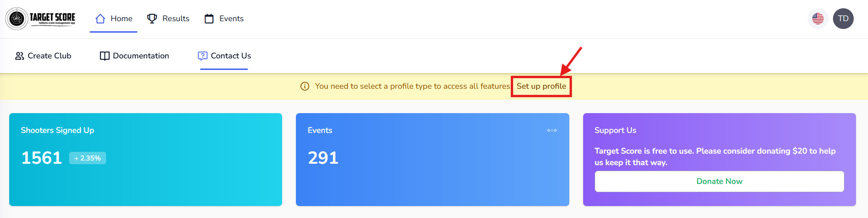Click the Results trophy icon
Viewport: 868px width, 218px height.
(152, 19)
